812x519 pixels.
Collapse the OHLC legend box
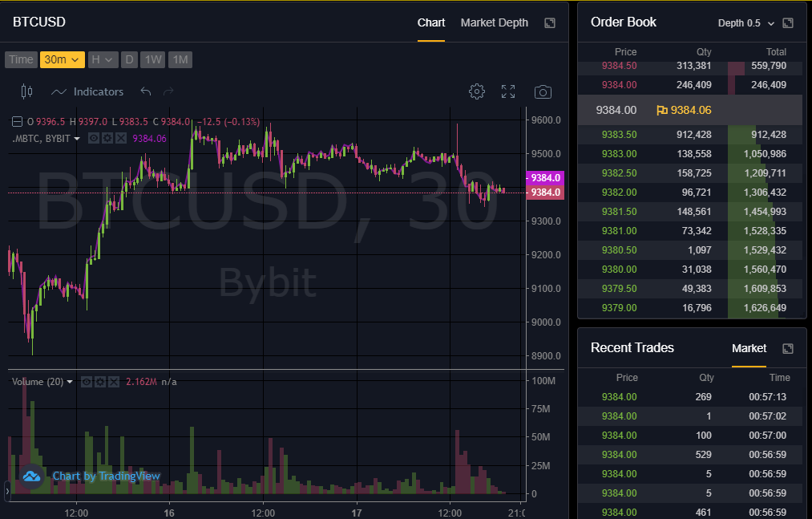point(17,122)
